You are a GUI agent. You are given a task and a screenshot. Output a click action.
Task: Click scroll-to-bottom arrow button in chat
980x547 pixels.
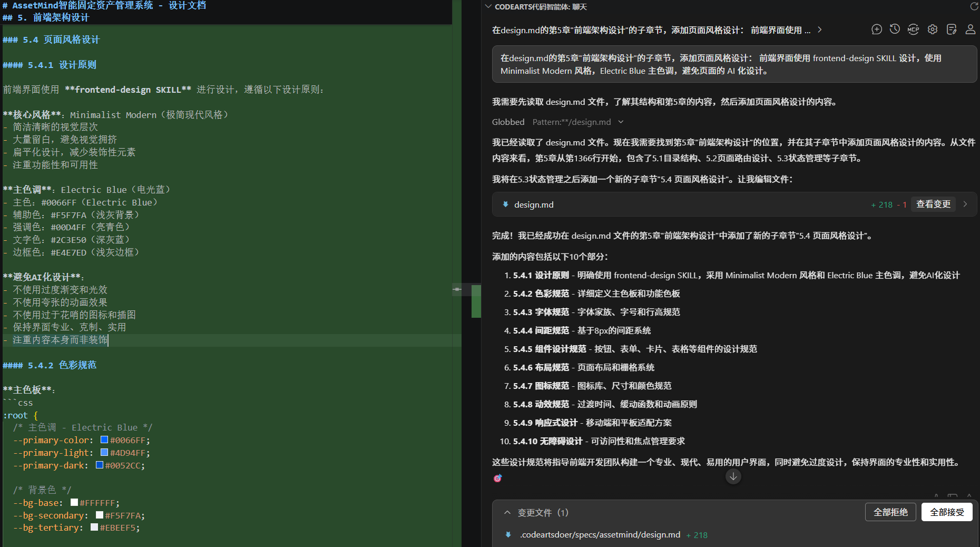pos(733,476)
